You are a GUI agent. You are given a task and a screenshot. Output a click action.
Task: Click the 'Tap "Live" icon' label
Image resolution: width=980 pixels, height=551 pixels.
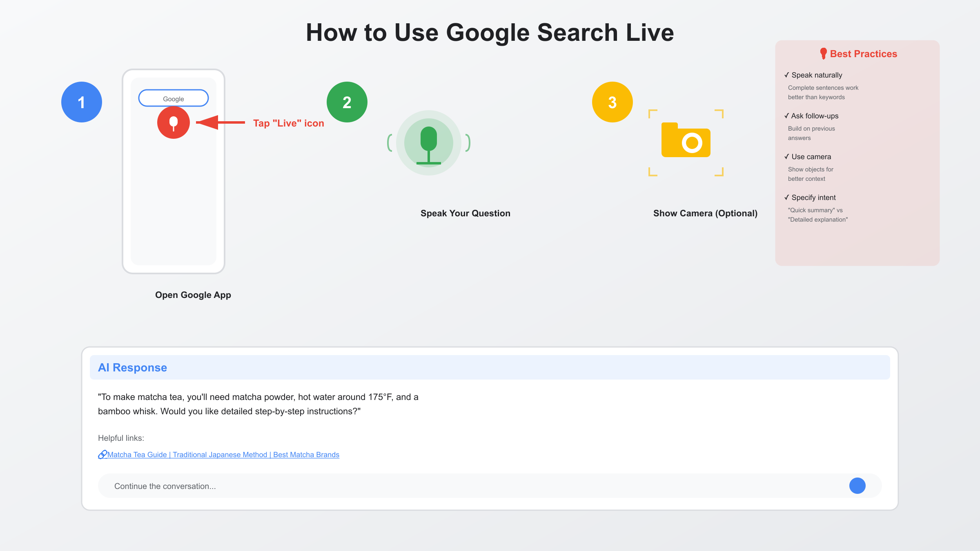click(x=288, y=123)
